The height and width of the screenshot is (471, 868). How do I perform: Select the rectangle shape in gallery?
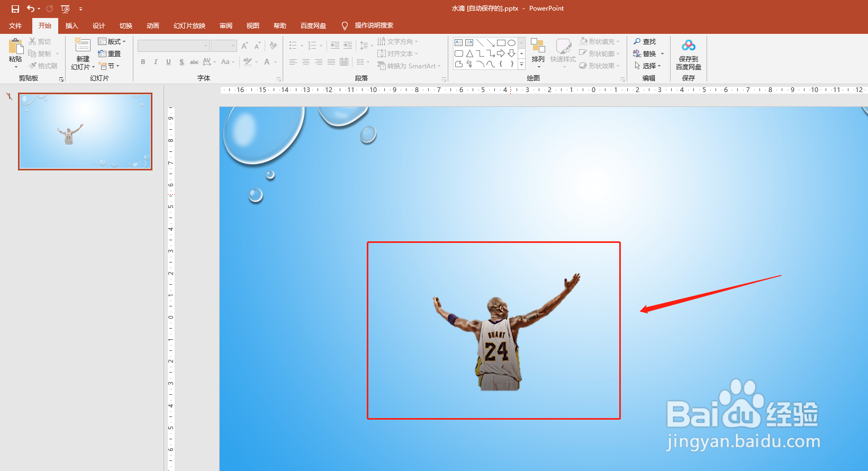(501, 43)
